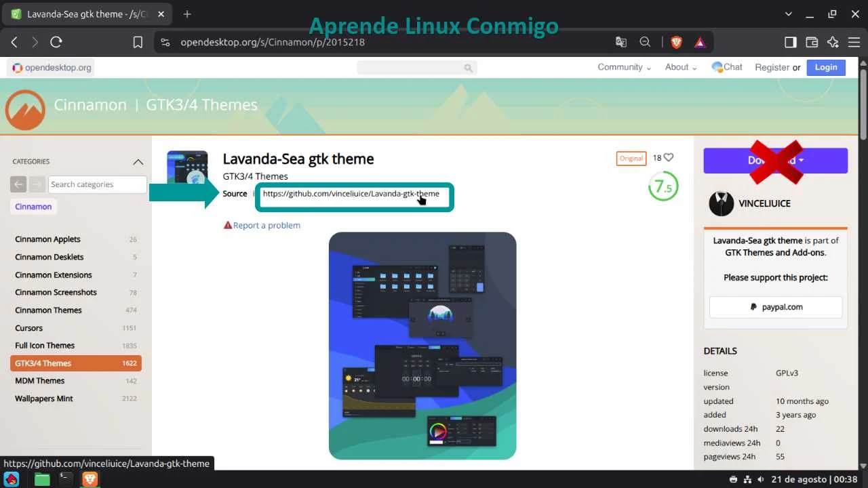The width and height of the screenshot is (868, 488).
Task: Open the translate page icon
Action: (621, 42)
